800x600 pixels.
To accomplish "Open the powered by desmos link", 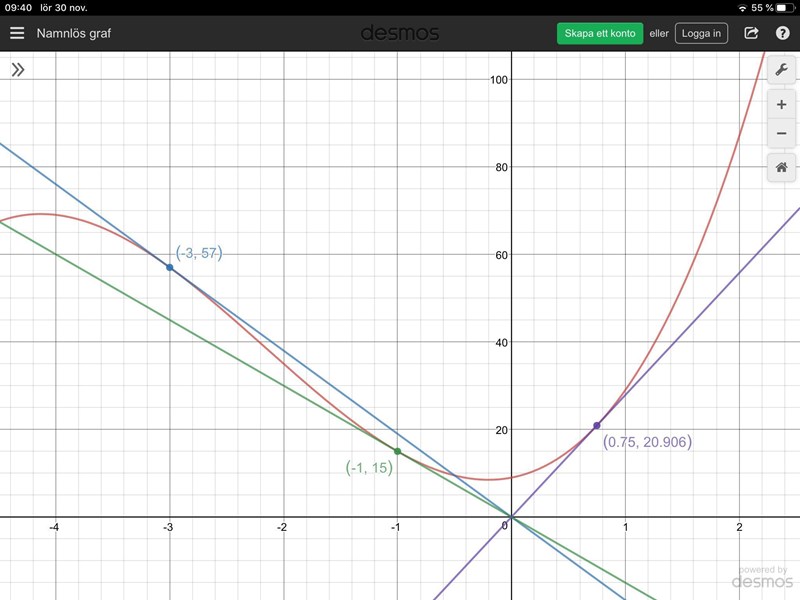I will (764, 577).
